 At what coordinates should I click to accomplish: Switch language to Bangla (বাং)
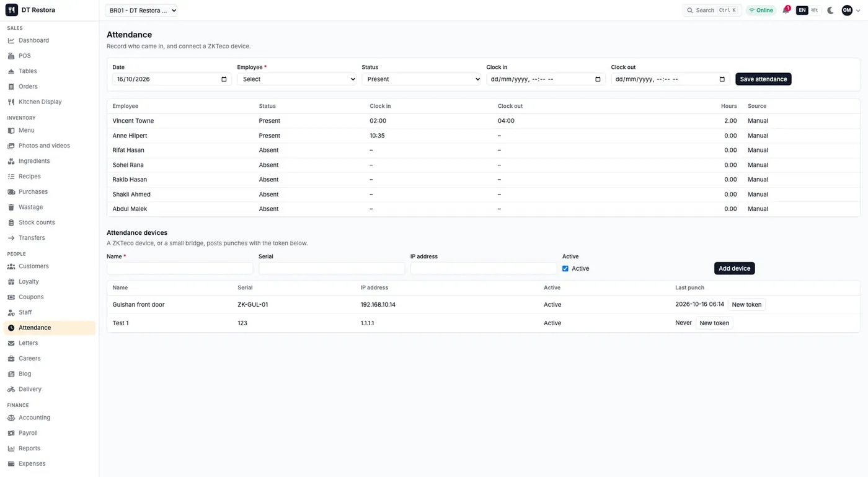[815, 11]
